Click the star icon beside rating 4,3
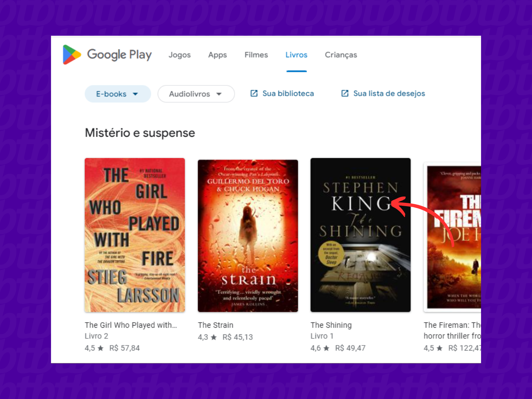This screenshot has width=532, height=399. (214, 337)
